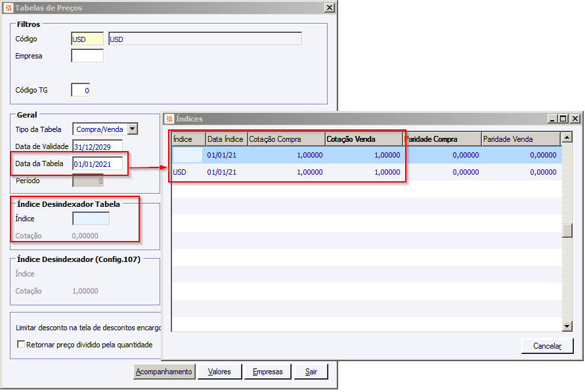The image size is (585, 392).
Task: Click the Código description field
Action: click(x=206, y=39)
